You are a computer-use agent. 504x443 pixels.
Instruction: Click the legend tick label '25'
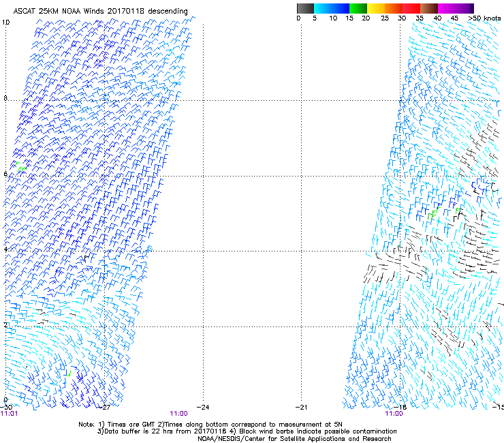385,18
